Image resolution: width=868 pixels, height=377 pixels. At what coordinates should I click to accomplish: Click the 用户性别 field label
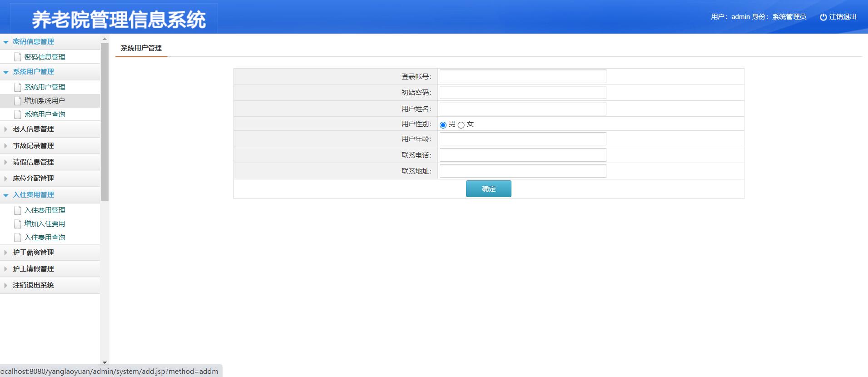click(x=417, y=124)
